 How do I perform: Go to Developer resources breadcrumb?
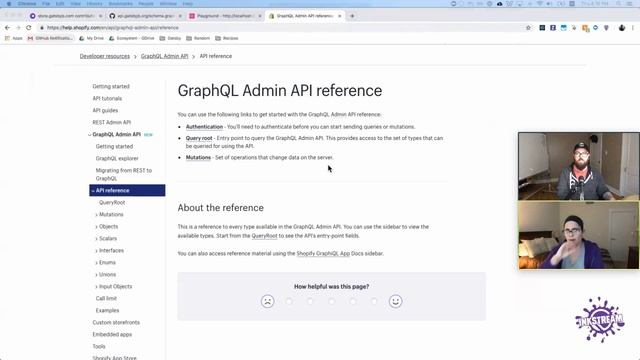(x=104, y=56)
